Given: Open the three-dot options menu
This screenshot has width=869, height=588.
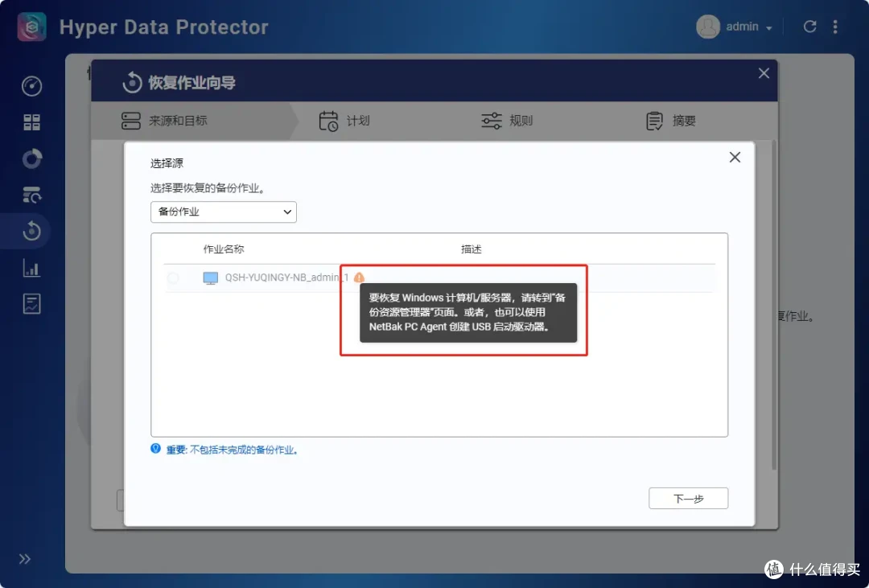Looking at the screenshot, I should click(837, 26).
